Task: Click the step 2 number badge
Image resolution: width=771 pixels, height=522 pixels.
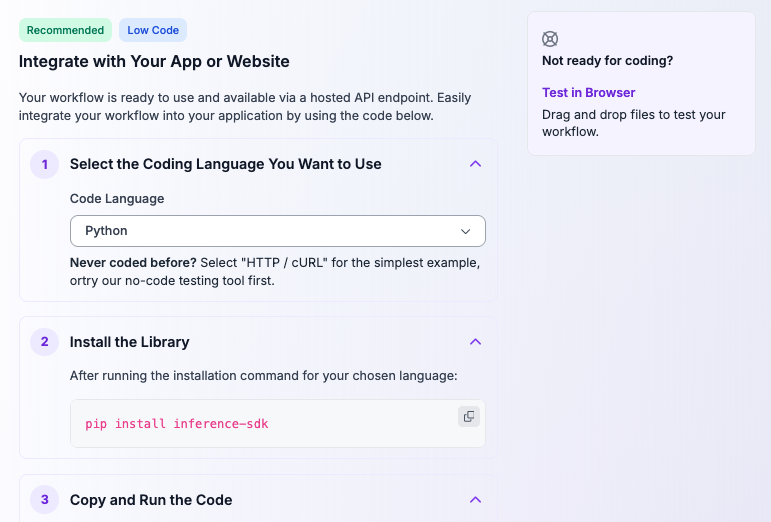Action: [x=44, y=342]
